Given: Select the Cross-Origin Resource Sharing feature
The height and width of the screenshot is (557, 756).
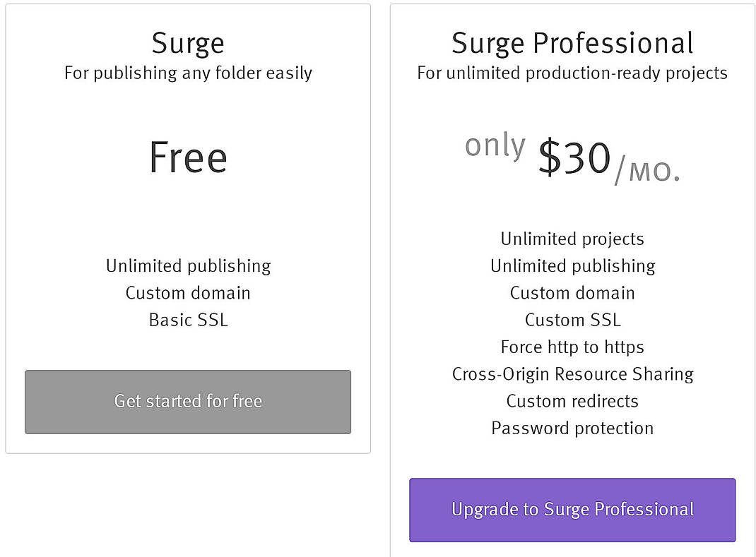Looking at the screenshot, I should click(572, 374).
